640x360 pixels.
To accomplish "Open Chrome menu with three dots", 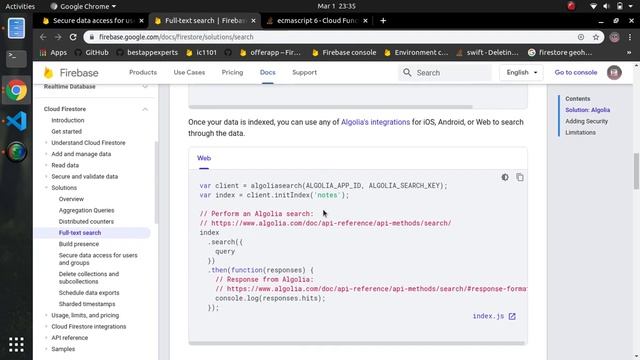I will tap(630, 37).
